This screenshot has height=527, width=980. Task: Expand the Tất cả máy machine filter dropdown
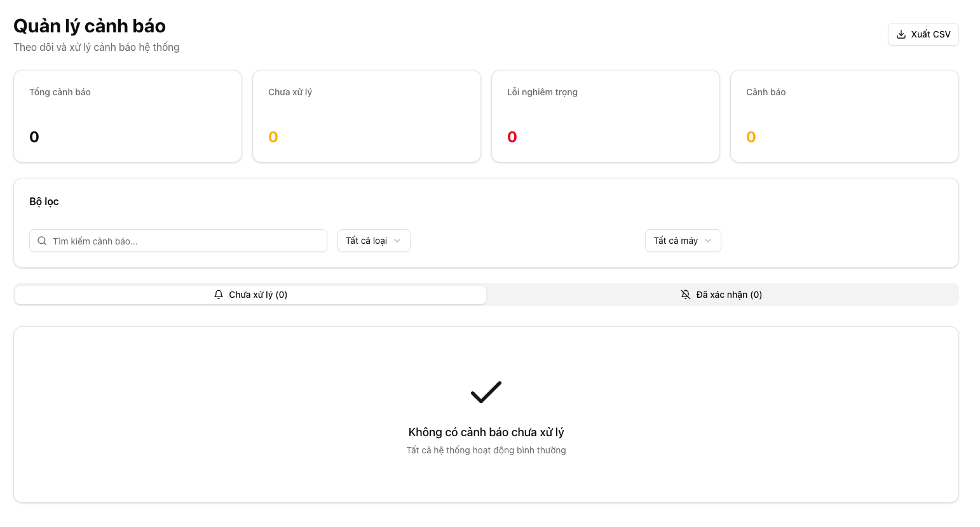click(683, 241)
